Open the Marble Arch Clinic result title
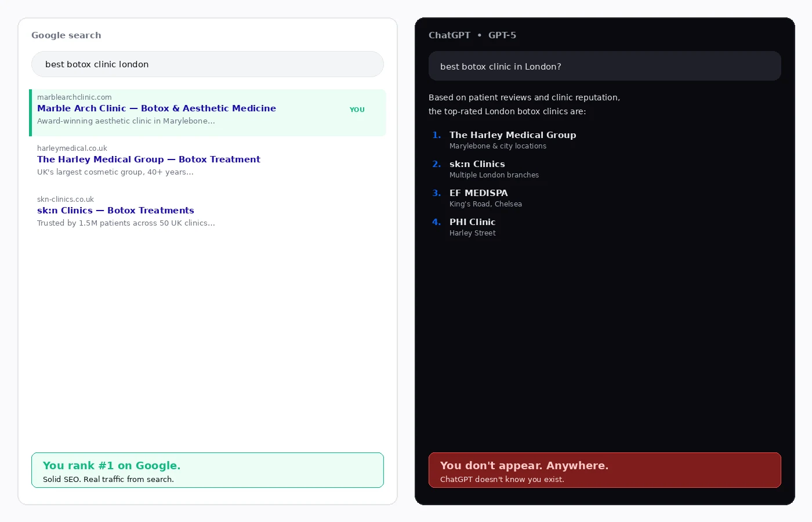This screenshot has width=812, height=522. pos(157,108)
